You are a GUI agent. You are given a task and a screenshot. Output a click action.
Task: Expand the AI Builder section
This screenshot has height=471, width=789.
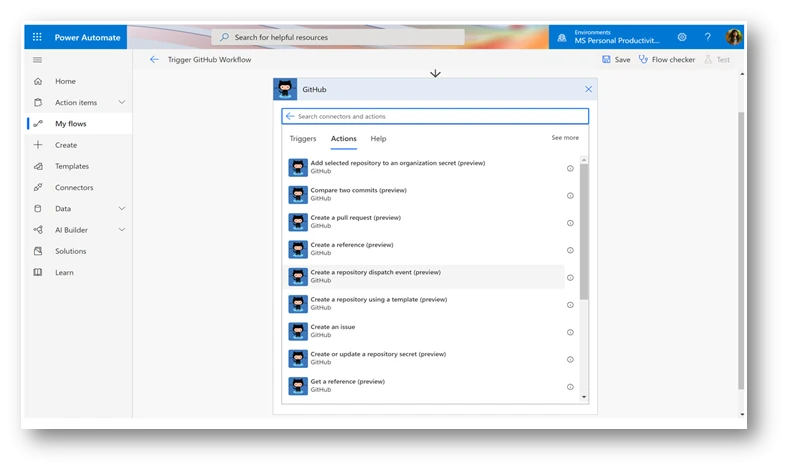(122, 230)
